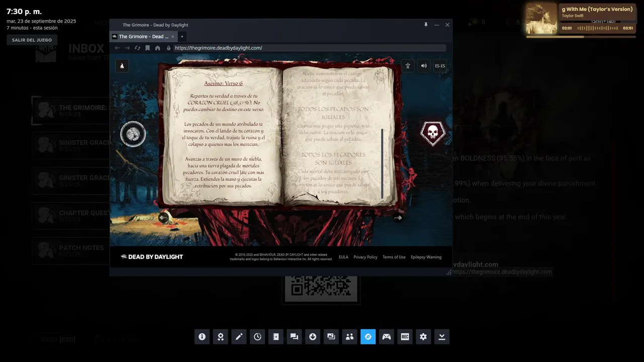The width and height of the screenshot is (644, 362).
Task: Click the track title With Me (Taylor's Version)
Action: click(x=597, y=9)
